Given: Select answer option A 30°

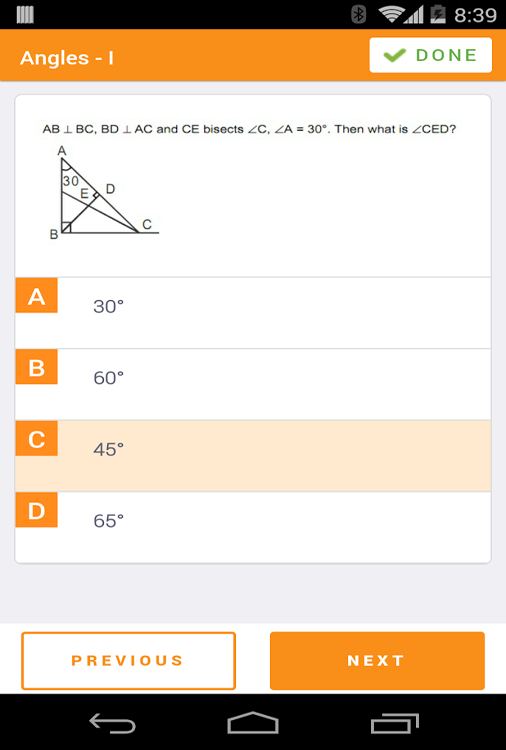Looking at the screenshot, I should (253, 313).
